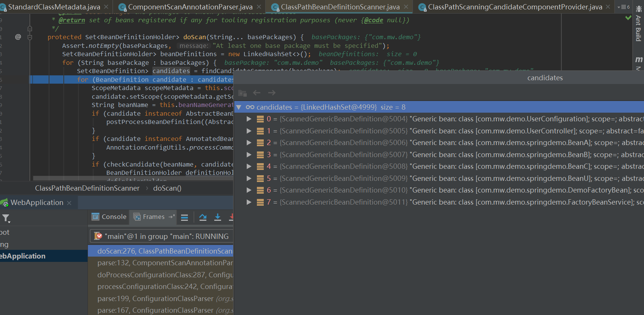Show hidden editor tabs dropdown
This screenshot has width=644, height=315.
coord(623,7)
